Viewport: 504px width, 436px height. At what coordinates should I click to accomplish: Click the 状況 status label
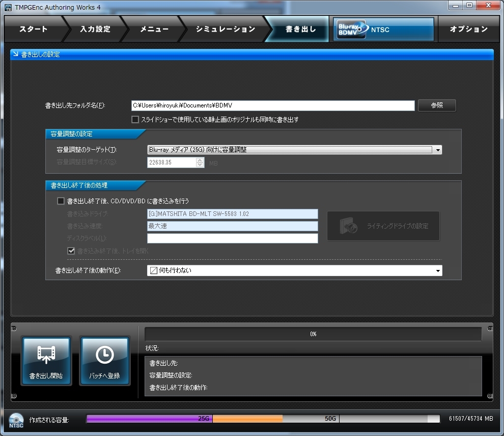point(152,348)
